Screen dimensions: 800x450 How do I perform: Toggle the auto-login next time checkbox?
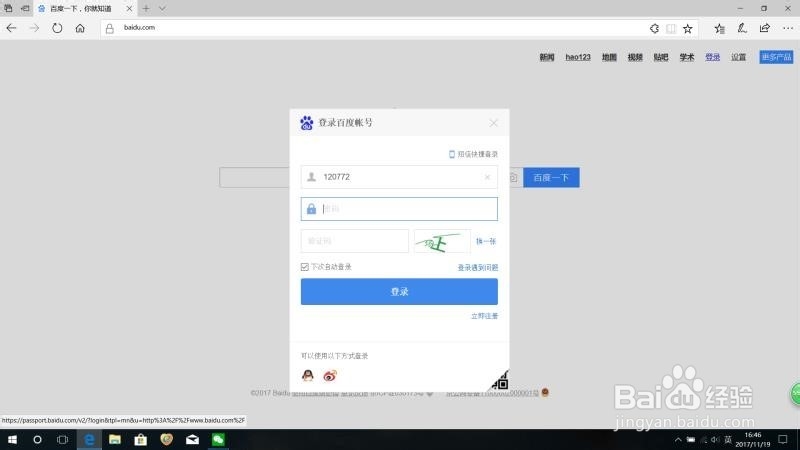[305, 267]
